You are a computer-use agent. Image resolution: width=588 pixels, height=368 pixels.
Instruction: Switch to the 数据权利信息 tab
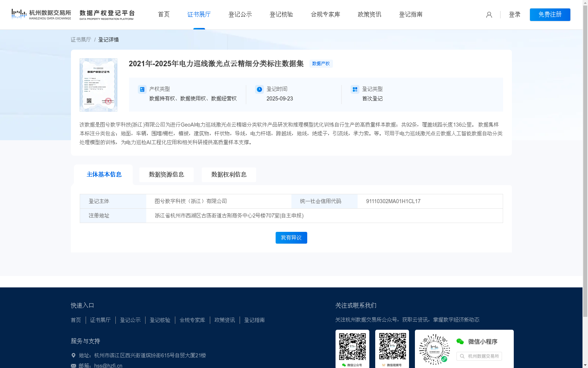click(x=229, y=174)
